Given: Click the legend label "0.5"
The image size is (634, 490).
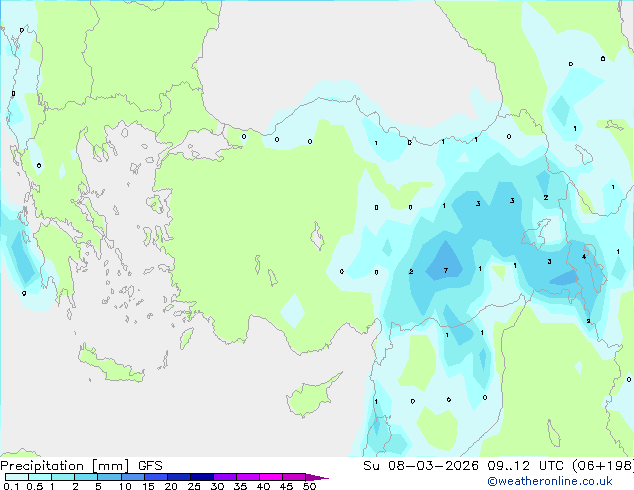Looking at the screenshot, I should pos(35,486).
